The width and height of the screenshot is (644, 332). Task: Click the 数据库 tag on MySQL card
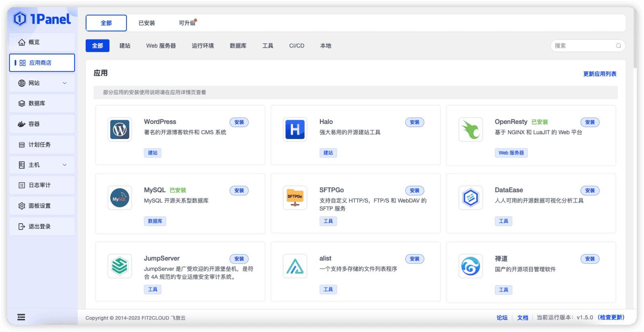[155, 221]
